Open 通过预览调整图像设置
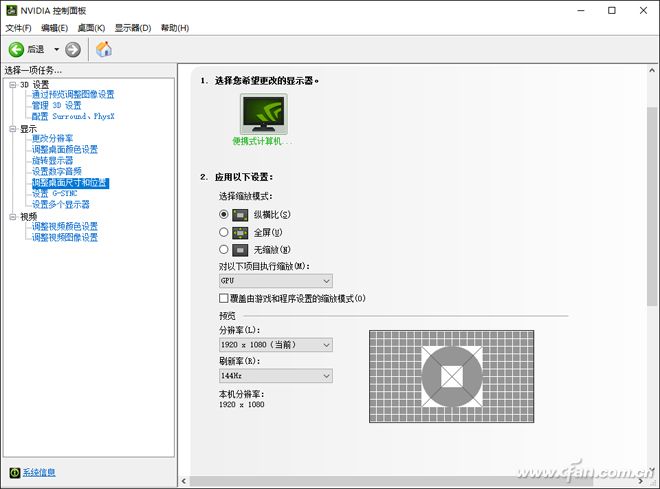Viewport: 660px width, 489px height. [x=73, y=94]
